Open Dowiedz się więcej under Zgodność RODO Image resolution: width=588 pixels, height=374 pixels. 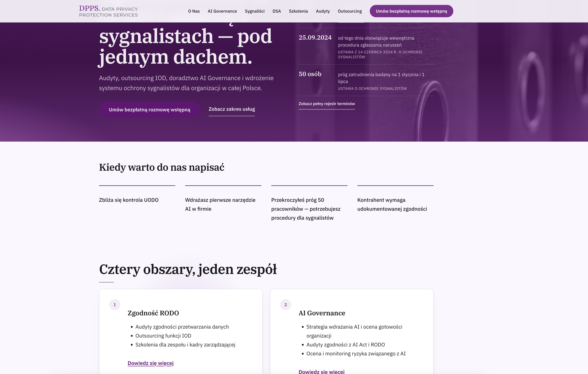click(x=150, y=363)
